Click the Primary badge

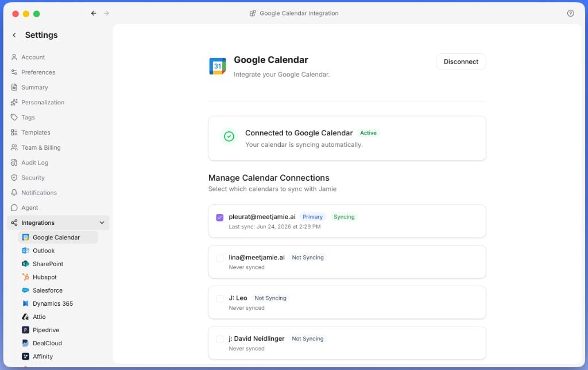(312, 217)
